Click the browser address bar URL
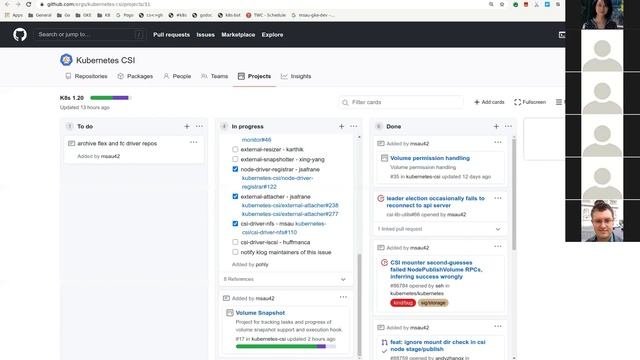 pyautogui.click(x=98, y=4)
